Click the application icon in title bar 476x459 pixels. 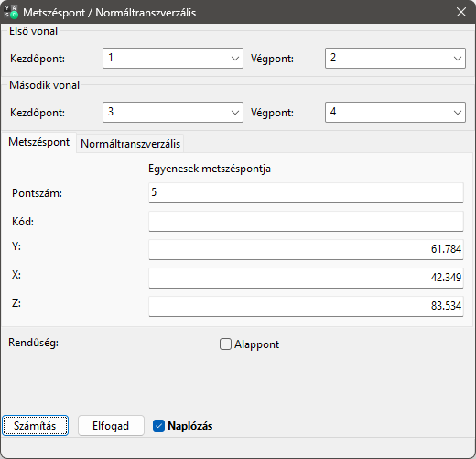coord(11,12)
